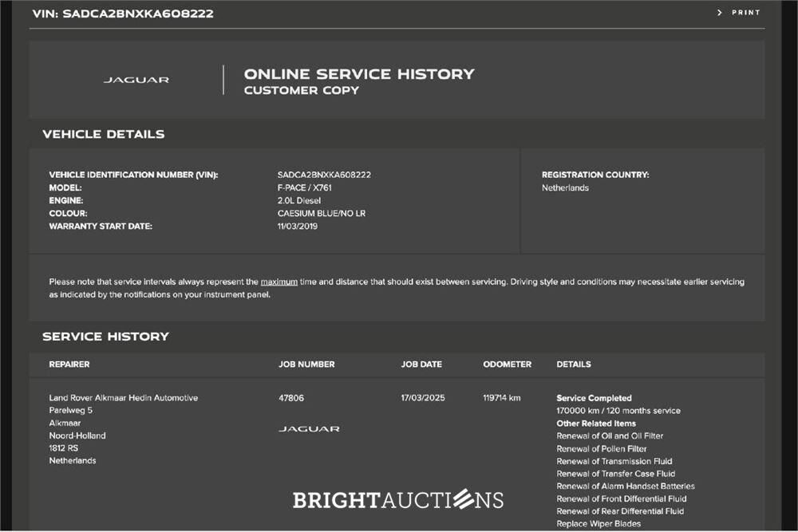The height and width of the screenshot is (532, 798).
Task: Select the "ONLINE SERVICE HISTORY" title
Action: 359,74
